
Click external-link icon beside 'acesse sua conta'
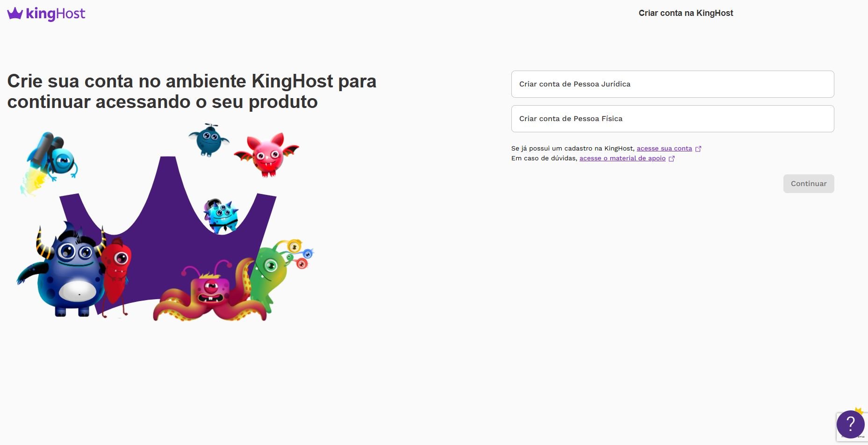(698, 149)
